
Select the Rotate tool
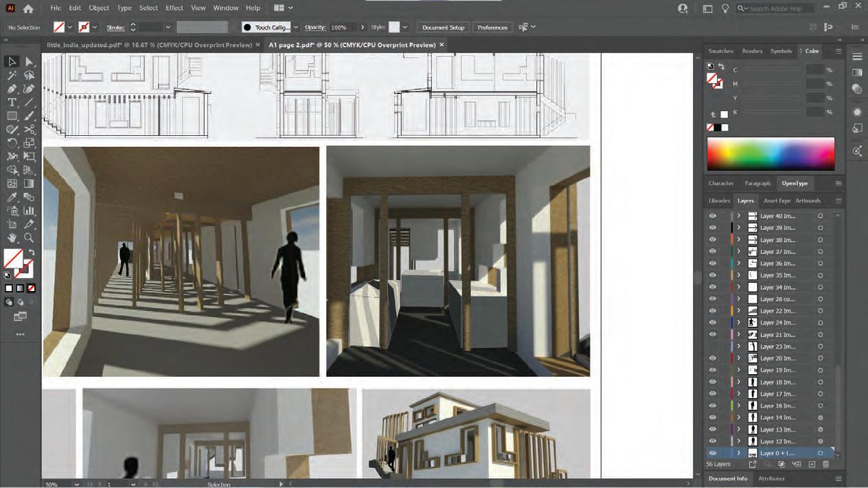point(12,143)
